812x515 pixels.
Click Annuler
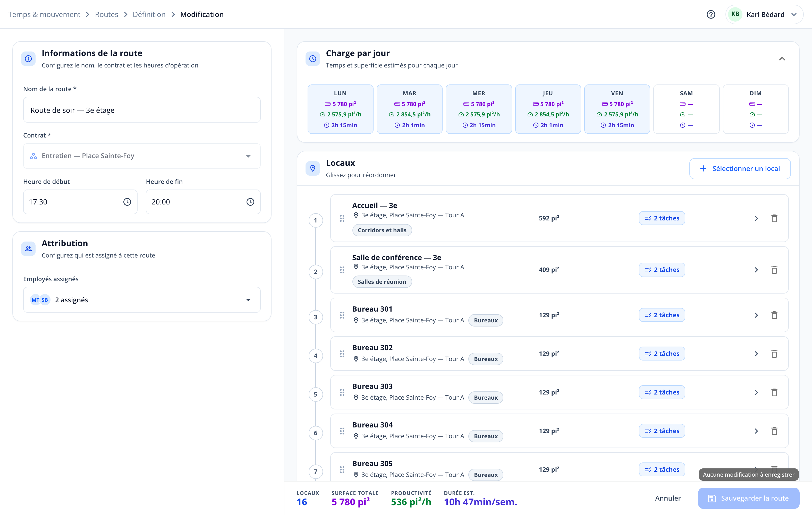(x=668, y=498)
